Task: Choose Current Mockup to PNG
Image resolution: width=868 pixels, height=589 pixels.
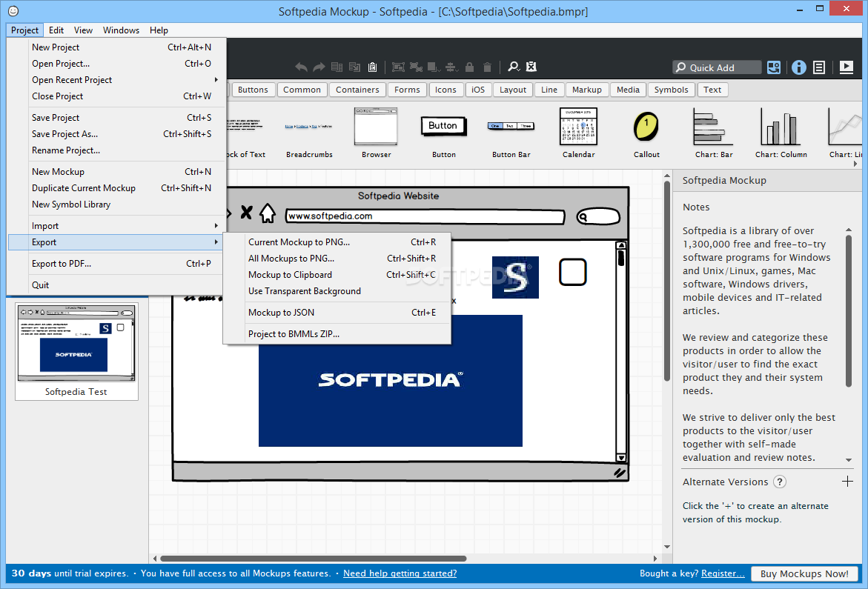Action: [337, 242]
